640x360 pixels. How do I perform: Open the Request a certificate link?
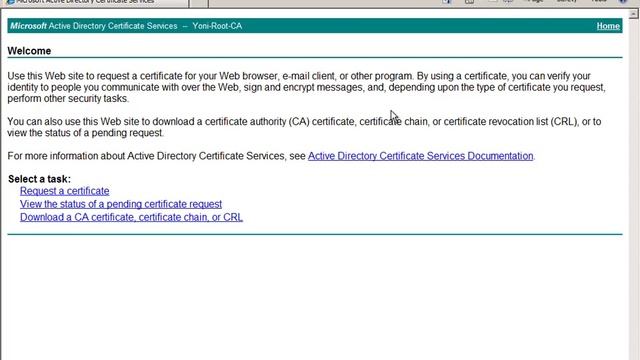point(64,191)
